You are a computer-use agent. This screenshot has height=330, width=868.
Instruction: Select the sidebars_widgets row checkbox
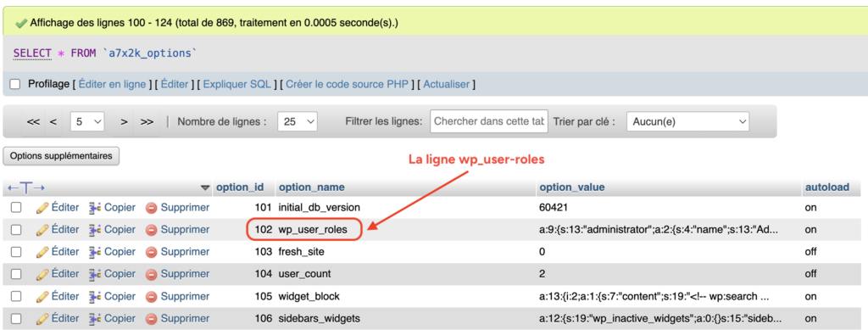tap(16, 318)
